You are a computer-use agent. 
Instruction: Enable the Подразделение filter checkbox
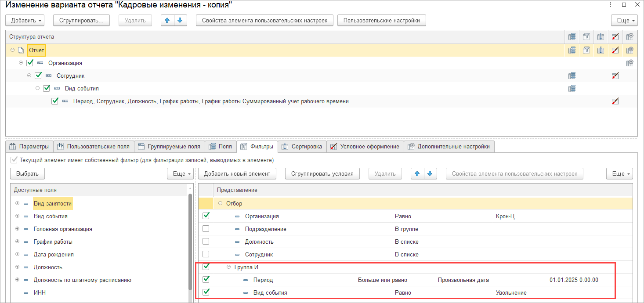tap(206, 229)
